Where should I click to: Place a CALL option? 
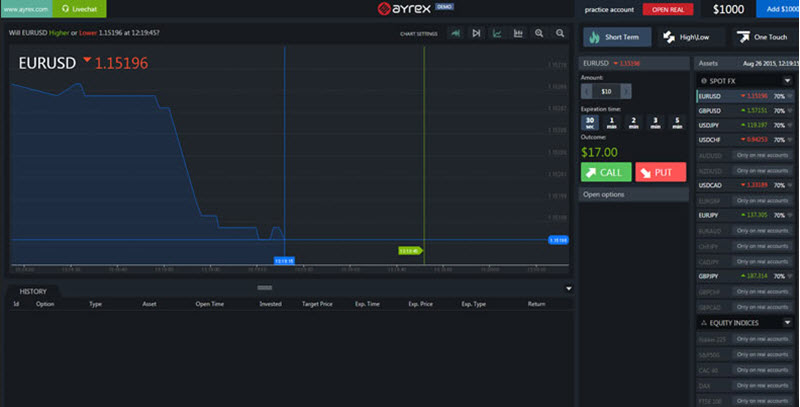point(606,172)
